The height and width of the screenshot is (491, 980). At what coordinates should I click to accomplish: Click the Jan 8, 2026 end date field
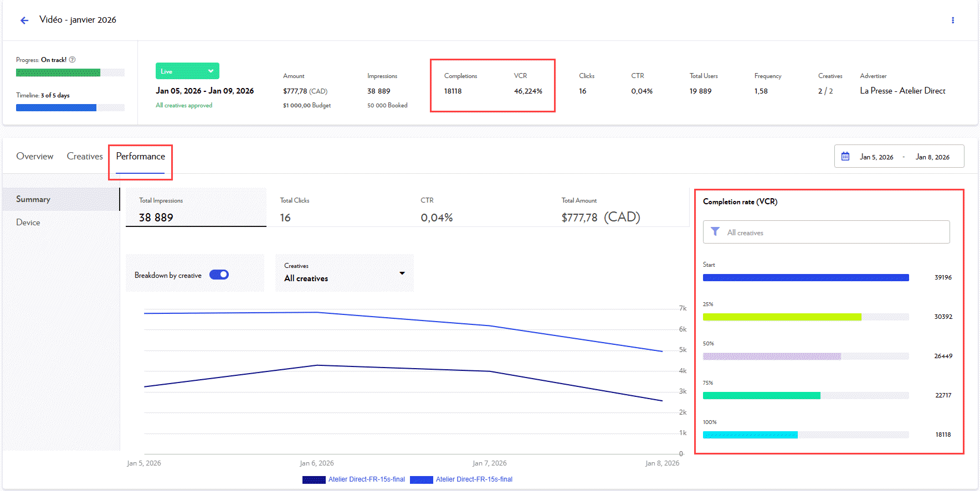click(932, 157)
